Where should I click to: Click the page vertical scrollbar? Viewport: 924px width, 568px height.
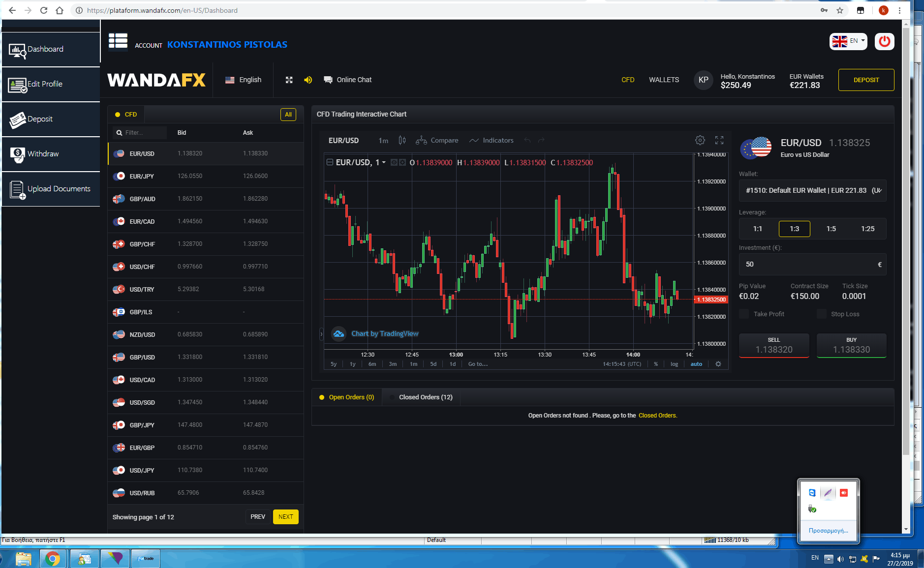point(906,246)
